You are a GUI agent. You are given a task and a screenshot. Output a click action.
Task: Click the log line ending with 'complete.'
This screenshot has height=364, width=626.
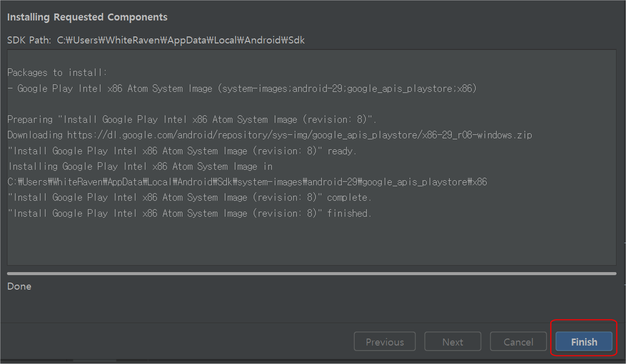coord(189,197)
